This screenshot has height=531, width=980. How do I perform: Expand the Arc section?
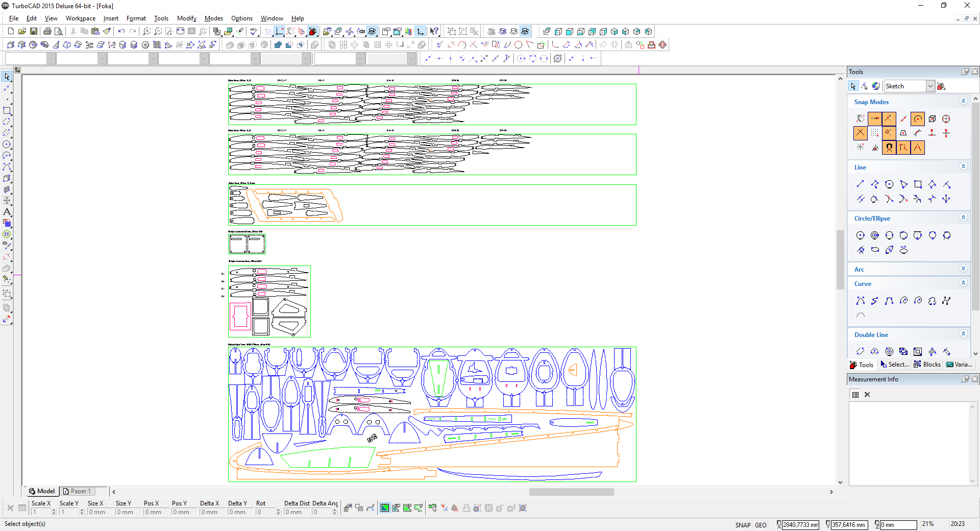point(963,269)
